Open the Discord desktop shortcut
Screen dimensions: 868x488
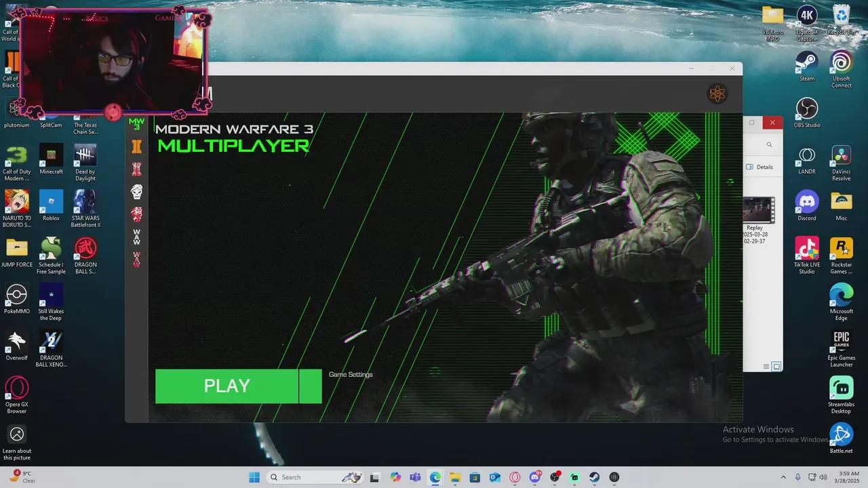806,205
